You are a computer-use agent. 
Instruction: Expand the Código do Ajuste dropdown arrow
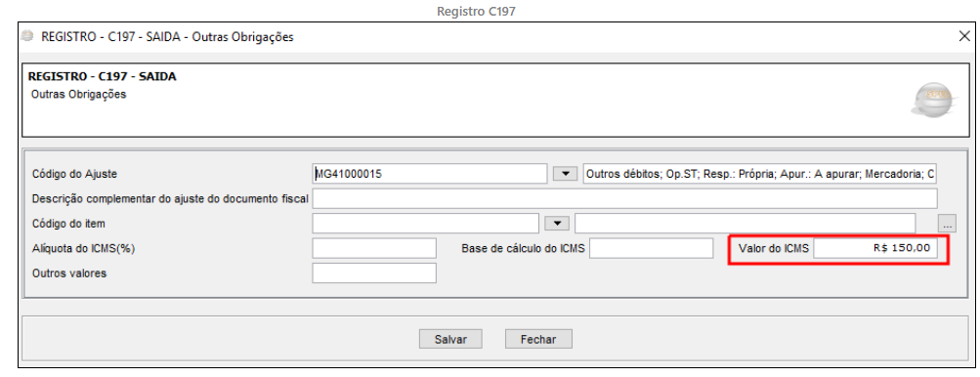[x=565, y=174]
